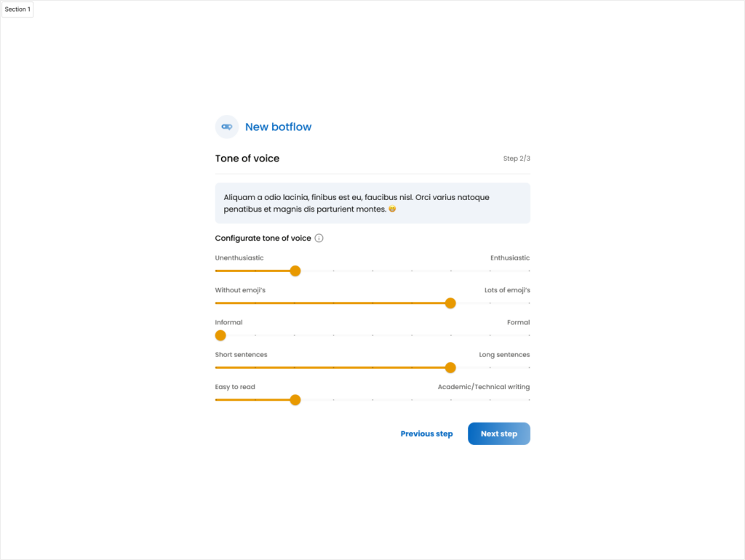This screenshot has height=560, width=745.
Task: Click the emoji in the preview message
Action: [x=392, y=209]
